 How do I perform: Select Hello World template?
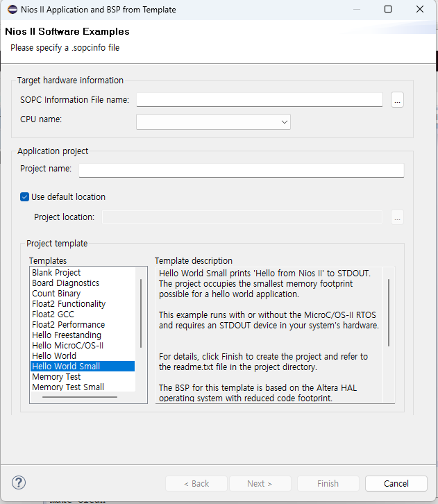pyautogui.click(x=83, y=356)
